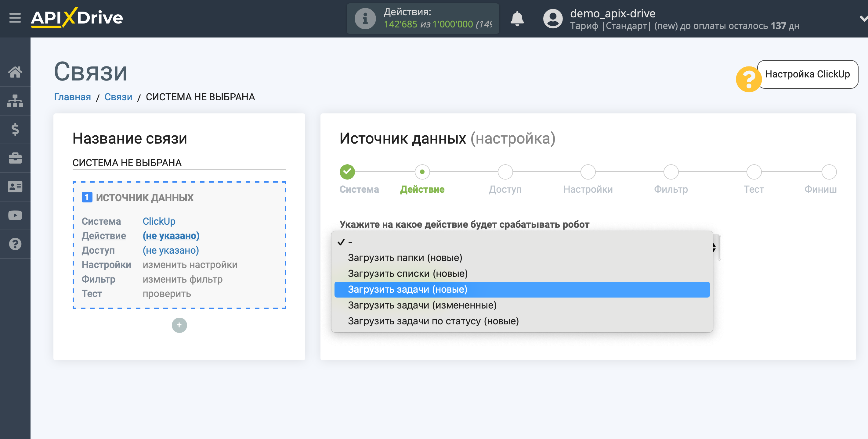Click Действие (не указано) link
Screen dimensions: 868x439
pos(171,236)
